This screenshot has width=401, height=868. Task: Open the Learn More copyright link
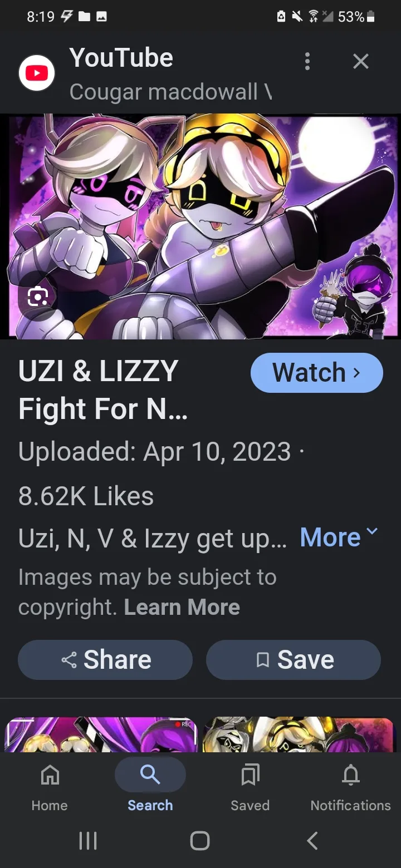click(182, 607)
